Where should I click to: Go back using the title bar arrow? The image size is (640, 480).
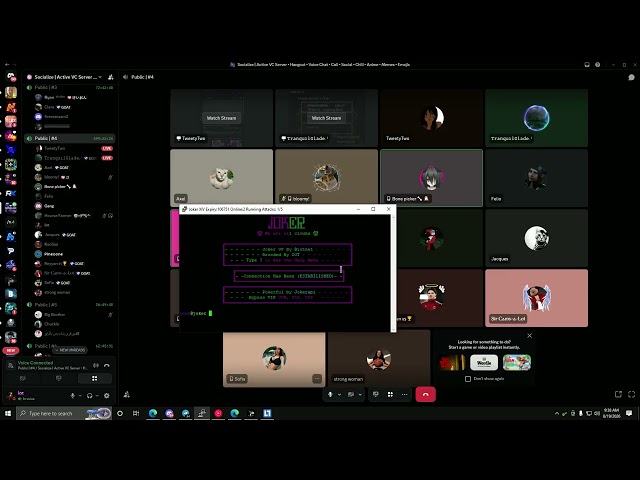click(7, 64)
